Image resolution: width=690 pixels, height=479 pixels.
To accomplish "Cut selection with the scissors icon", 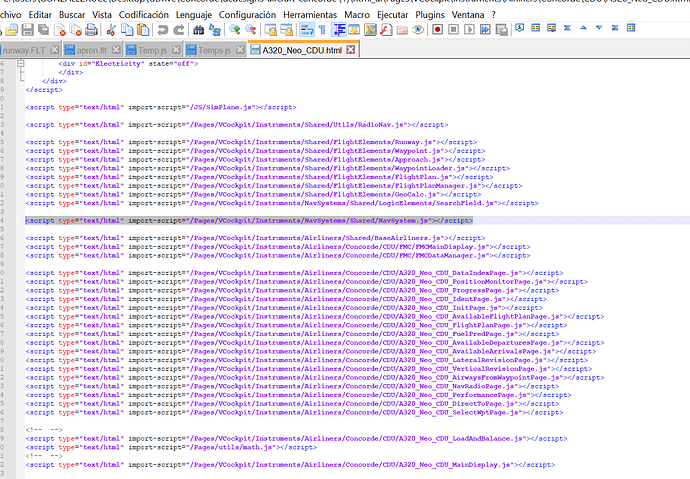I will pos(111,30).
